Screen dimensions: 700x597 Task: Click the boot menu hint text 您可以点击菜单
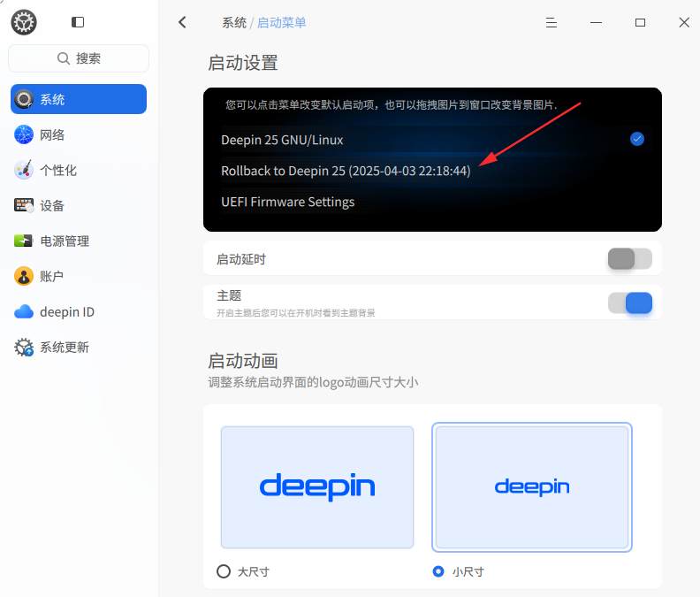point(391,105)
